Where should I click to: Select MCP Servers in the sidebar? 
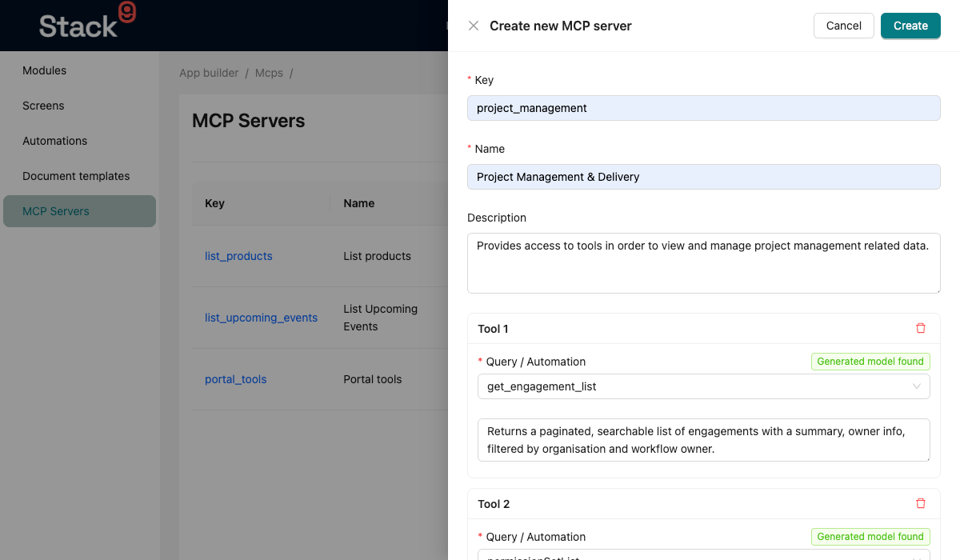tap(79, 211)
